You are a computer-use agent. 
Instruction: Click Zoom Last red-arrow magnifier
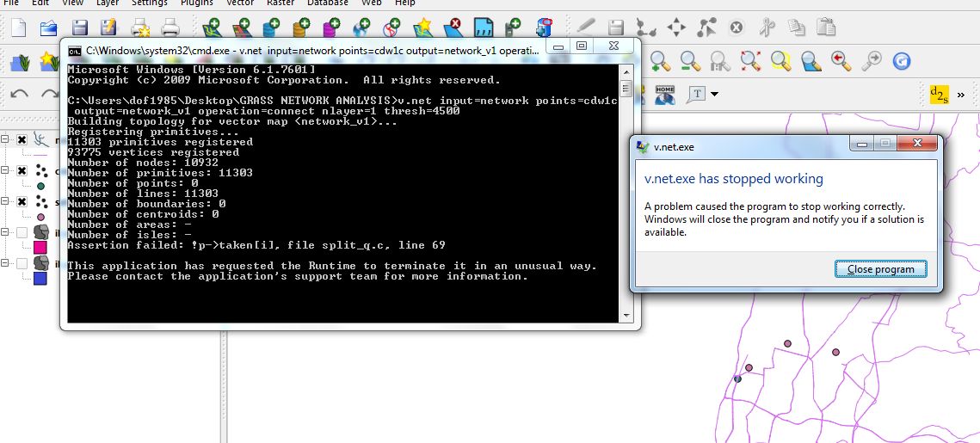pos(841,60)
